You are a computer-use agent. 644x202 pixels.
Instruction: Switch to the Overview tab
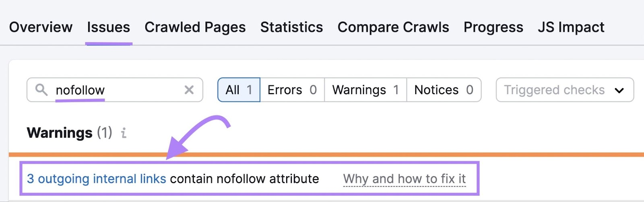point(41,27)
